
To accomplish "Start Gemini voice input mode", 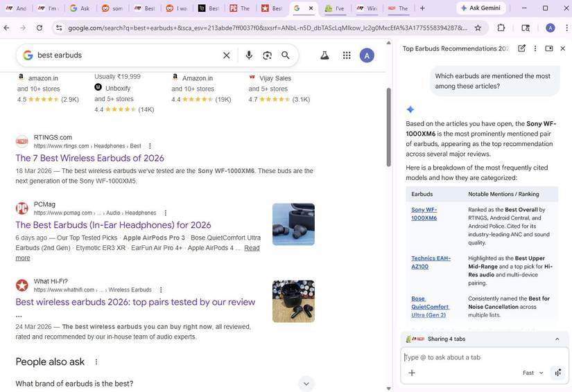I will [x=557, y=373].
